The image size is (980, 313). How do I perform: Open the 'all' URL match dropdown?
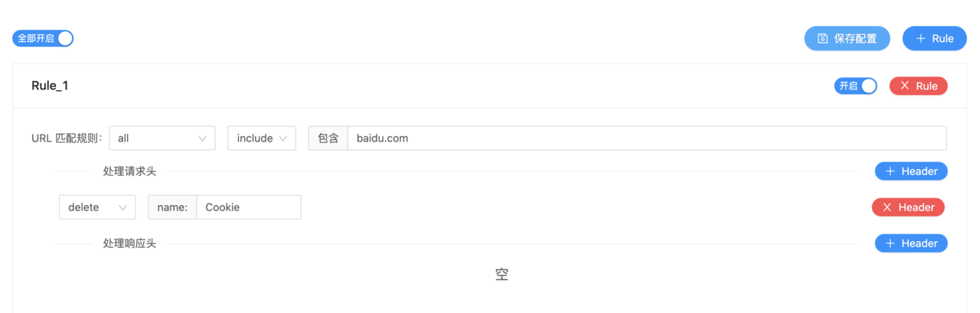click(162, 139)
